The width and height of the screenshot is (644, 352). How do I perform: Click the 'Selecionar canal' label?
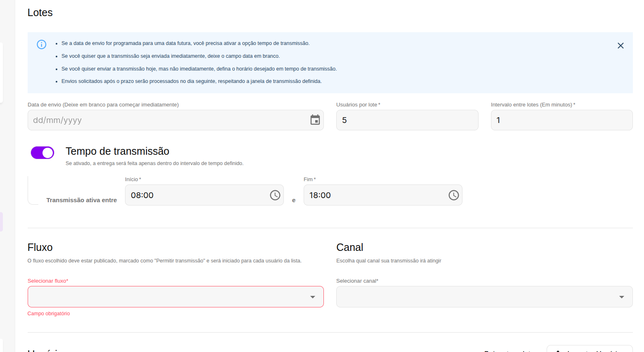(x=357, y=281)
